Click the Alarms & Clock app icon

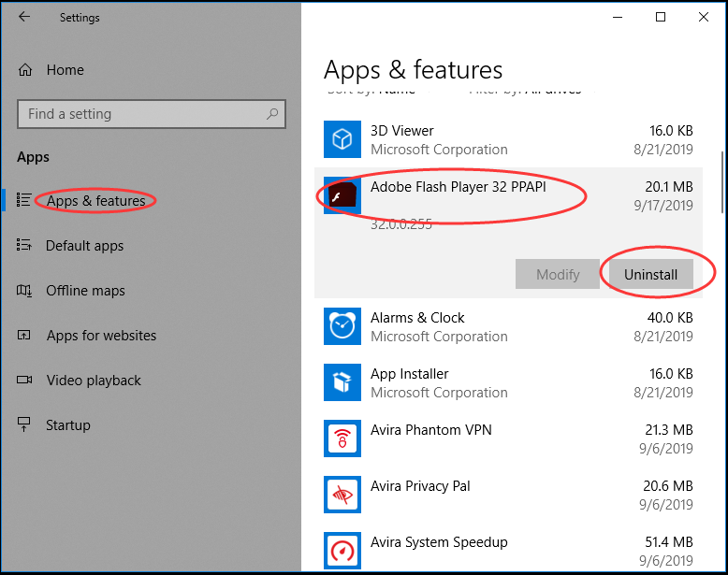point(342,326)
